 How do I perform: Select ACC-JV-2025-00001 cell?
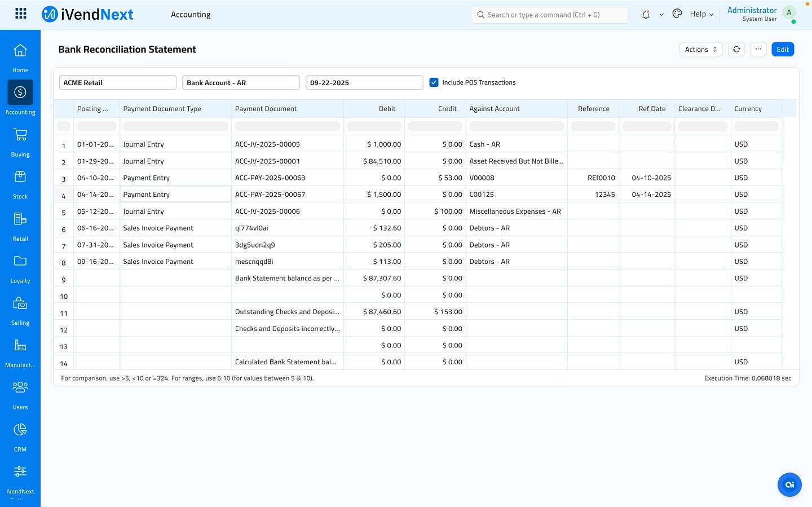[288, 161]
